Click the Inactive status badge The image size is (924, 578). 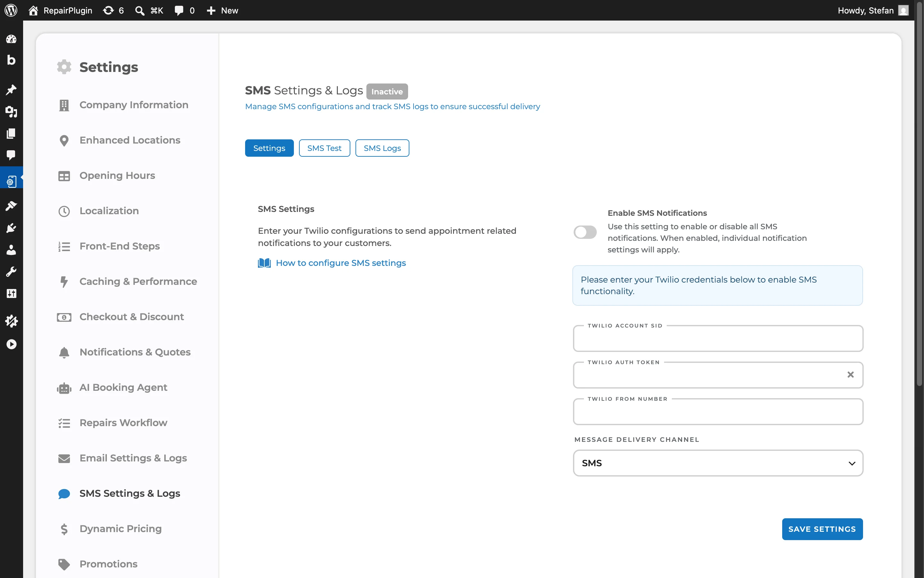(387, 92)
